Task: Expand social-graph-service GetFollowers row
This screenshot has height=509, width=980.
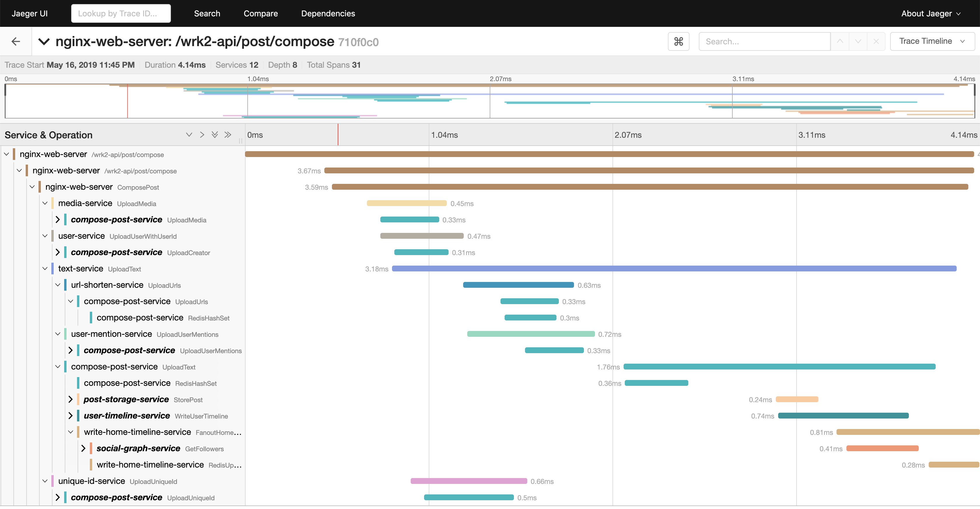Action: coord(83,449)
